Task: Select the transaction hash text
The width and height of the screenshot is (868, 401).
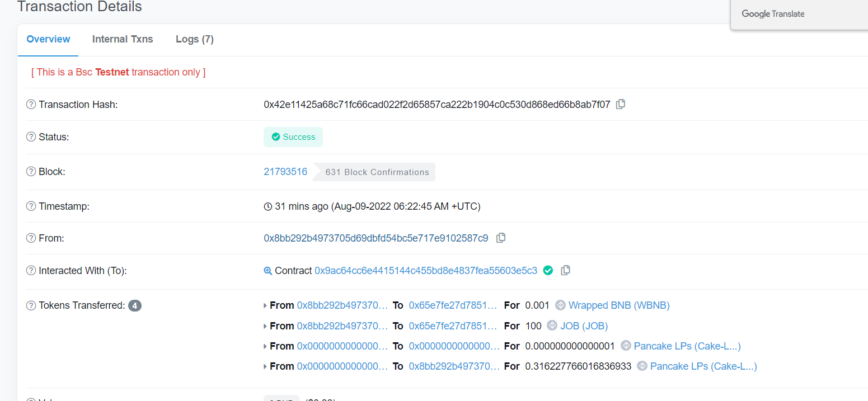Action: click(x=437, y=104)
